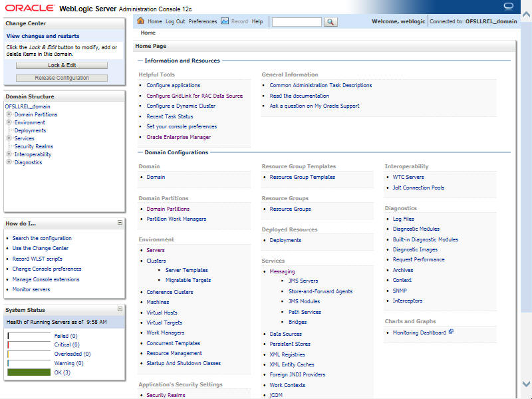Open Ask a question on My Oracle Support
The image size is (532, 399).
[315, 106]
